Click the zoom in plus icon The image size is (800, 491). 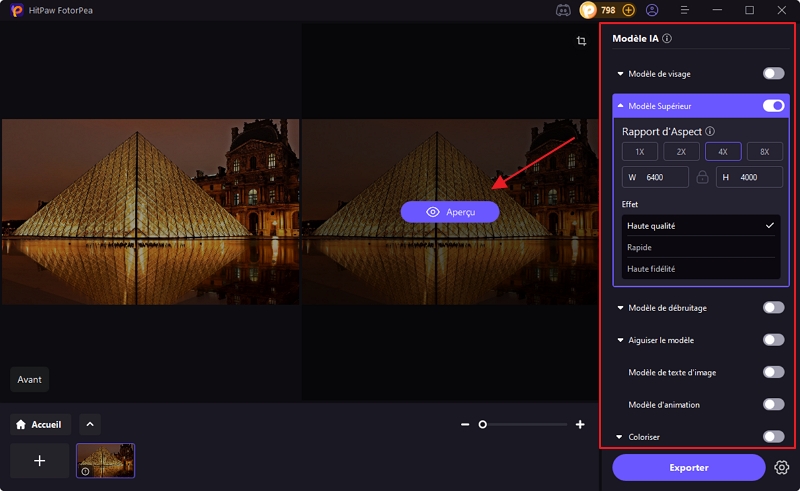[x=580, y=425]
